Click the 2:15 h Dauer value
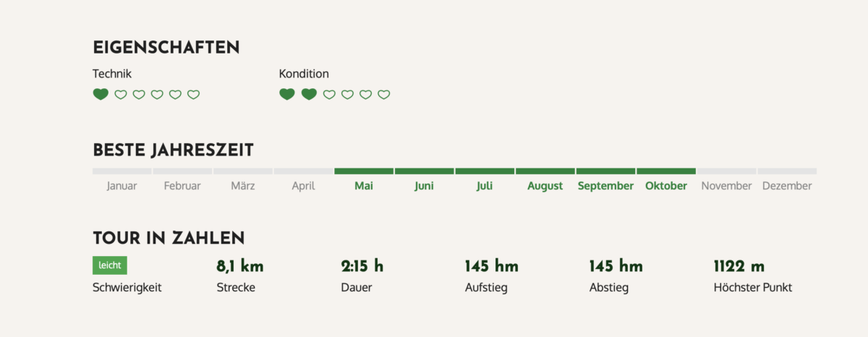The height and width of the screenshot is (337, 868). (x=362, y=266)
